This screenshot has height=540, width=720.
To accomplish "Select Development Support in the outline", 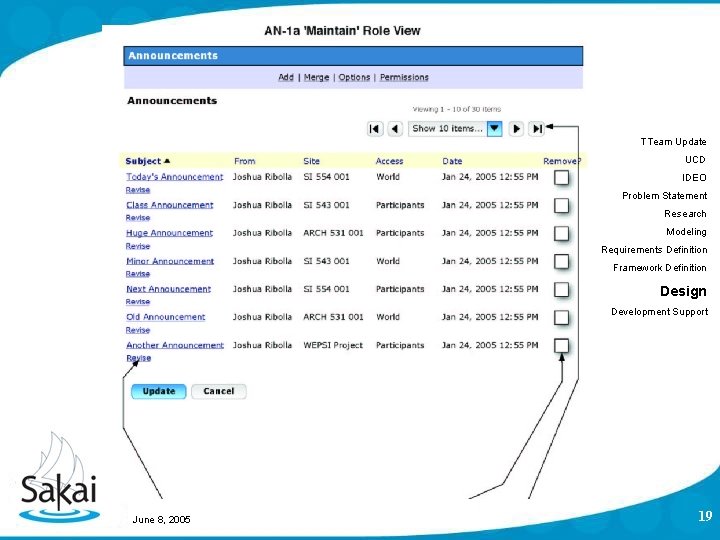I will [659, 312].
